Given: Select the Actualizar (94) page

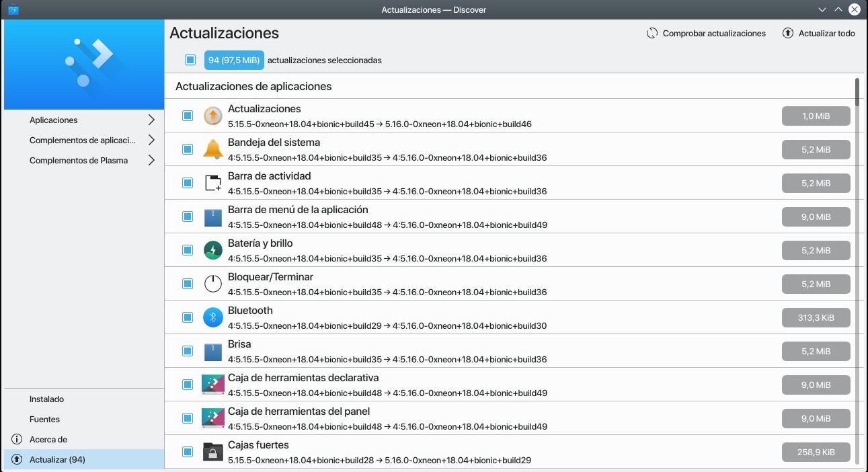Looking at the screenshot, I should pyautogui.click(x=84, y=459).
